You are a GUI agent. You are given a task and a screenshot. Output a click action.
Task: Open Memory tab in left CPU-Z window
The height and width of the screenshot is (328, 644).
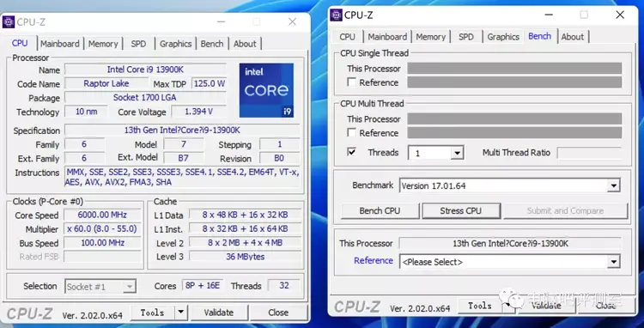click(x=103, y=44)
